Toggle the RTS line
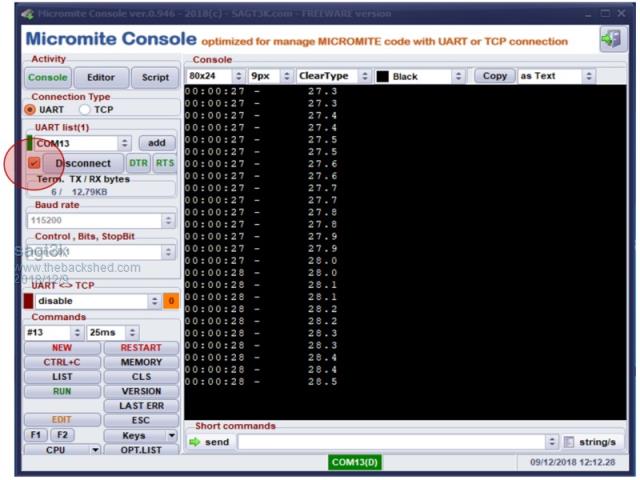Screen dimensions: 640x480 165,163
